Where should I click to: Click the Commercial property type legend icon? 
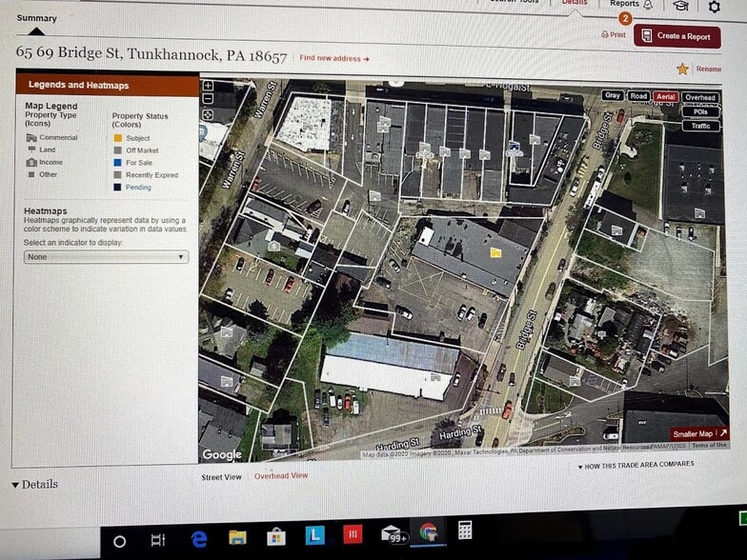click(x=31, y=137)
